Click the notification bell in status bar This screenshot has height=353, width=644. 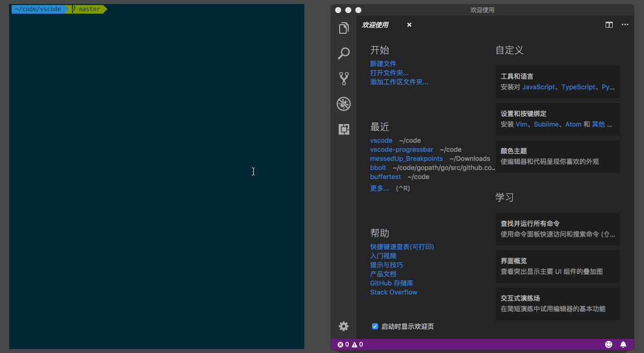pyautogui.click(x=623, y=344)
